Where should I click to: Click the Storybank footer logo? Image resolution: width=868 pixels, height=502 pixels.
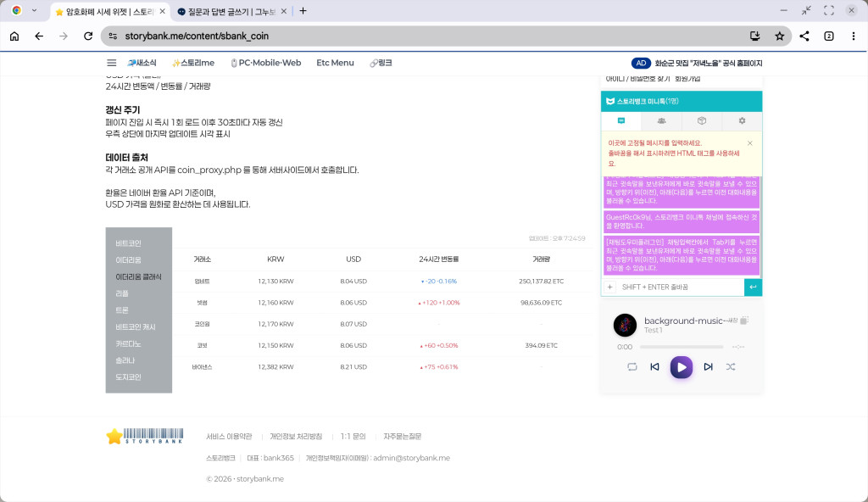(x=144, y=436)
